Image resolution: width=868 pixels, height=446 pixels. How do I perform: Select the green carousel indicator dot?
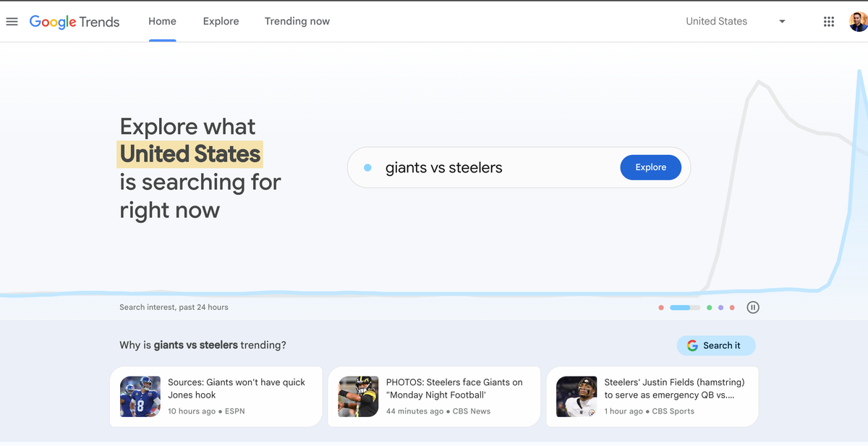coord(709,307)
